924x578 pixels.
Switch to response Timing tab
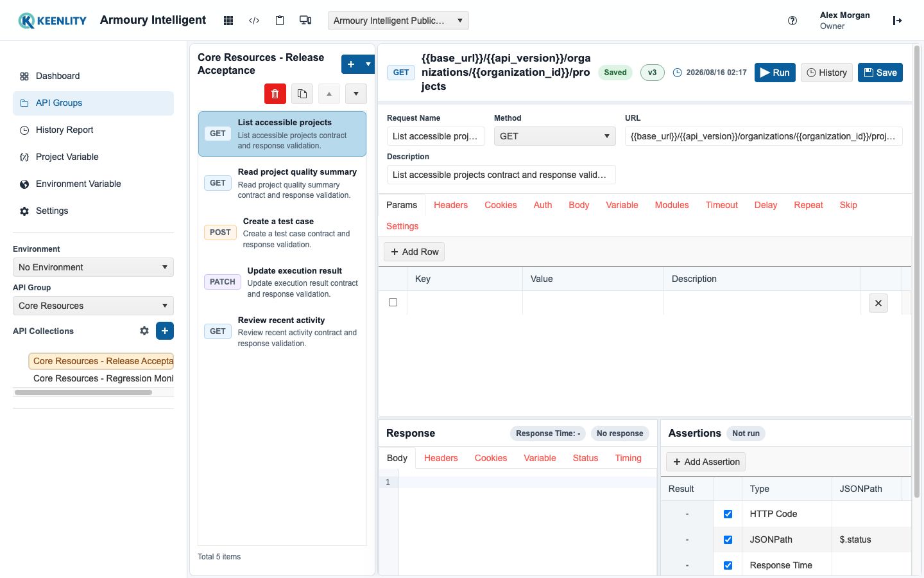tap(628, 458)
